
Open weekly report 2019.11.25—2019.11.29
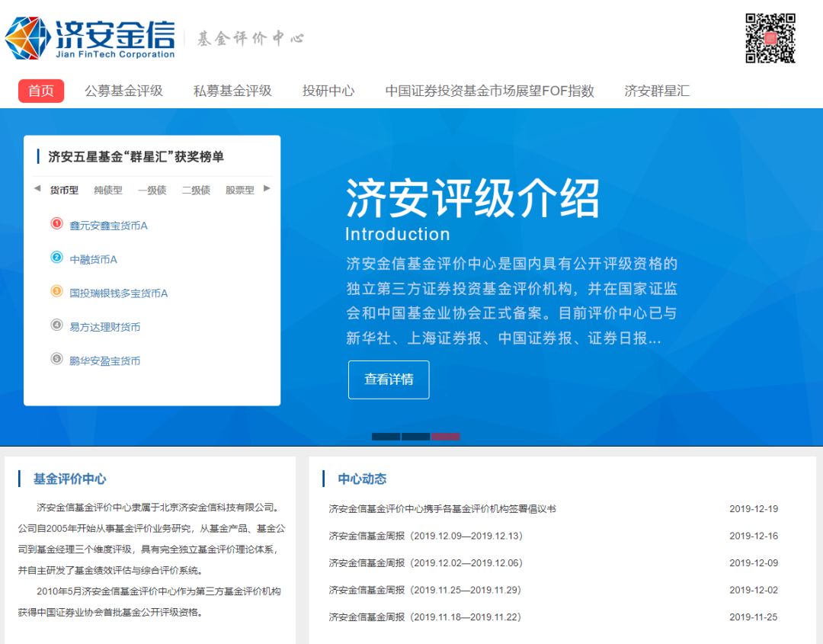(425, 590)
